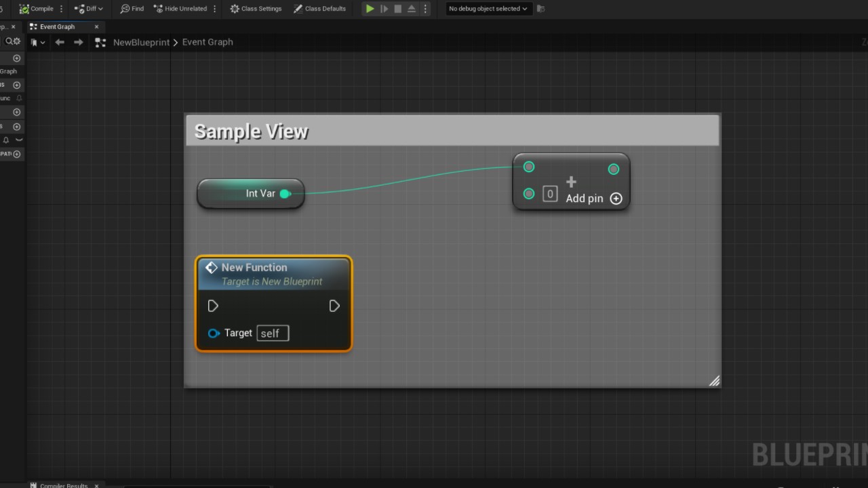Open the Compile options menu

pyautogui.click(x=62, y=9)
